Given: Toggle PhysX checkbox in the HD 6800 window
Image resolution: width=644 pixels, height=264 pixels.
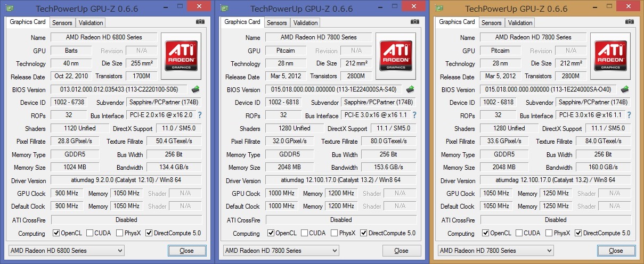Looking at the screenshot, I should click(119, 233).
